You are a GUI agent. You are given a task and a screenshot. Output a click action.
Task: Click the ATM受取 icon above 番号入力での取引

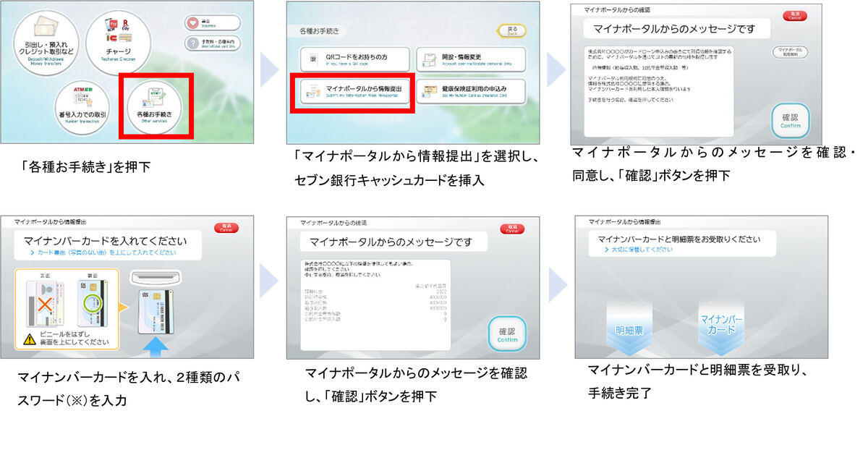tap(84, 96)
